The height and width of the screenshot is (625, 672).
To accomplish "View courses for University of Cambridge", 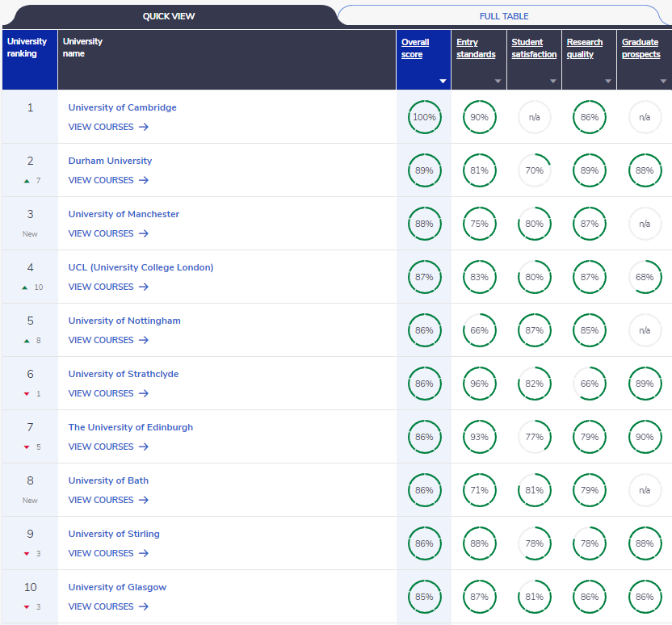I will pos(108,127).
